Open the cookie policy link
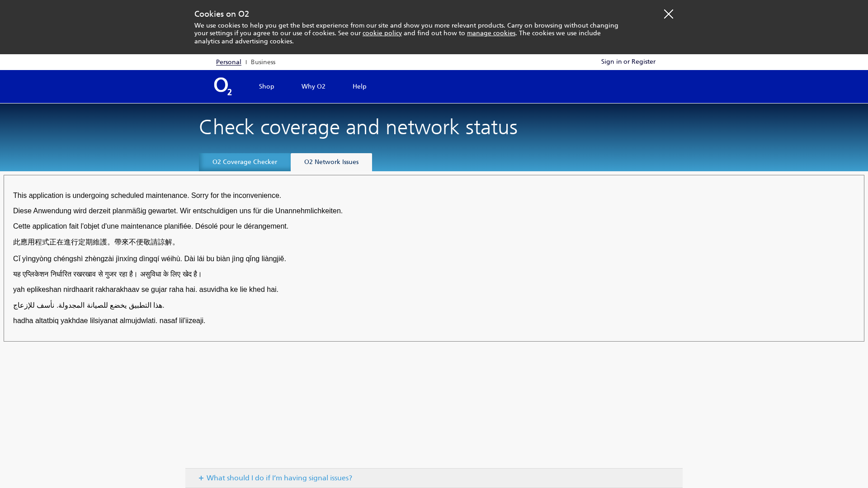Screen dimensions: 868x488 (382, 33)
